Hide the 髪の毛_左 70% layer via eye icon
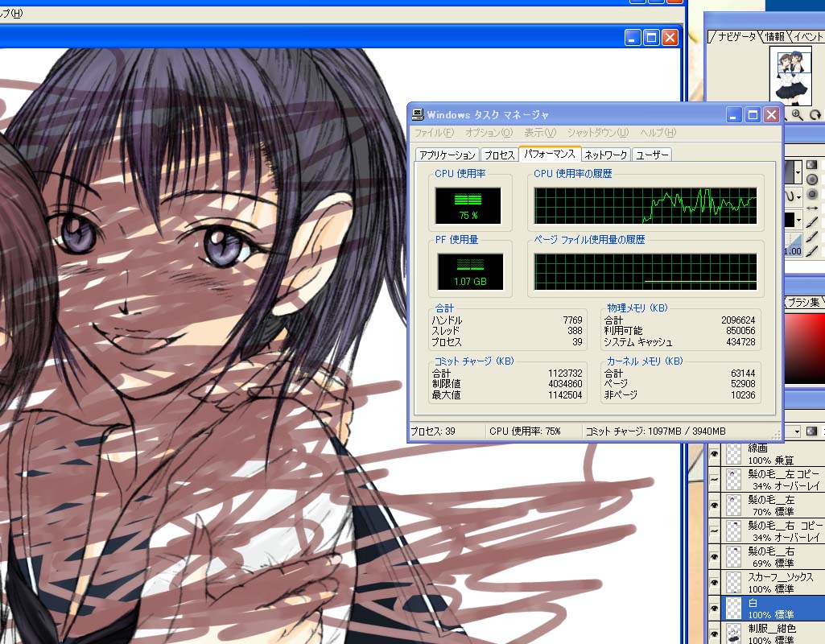This screenshot has height=644, width=825. [x=714, y=505]
